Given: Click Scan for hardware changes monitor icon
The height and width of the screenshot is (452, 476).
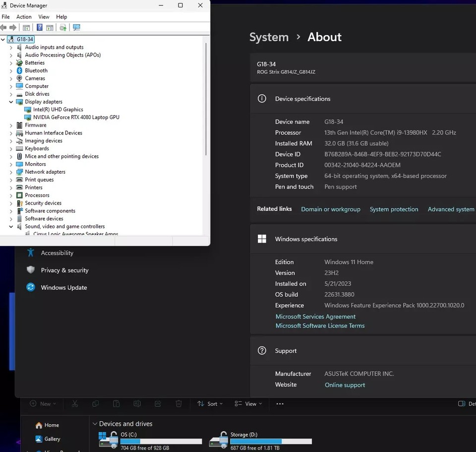Looking at the screenshot, I should 76,27.
